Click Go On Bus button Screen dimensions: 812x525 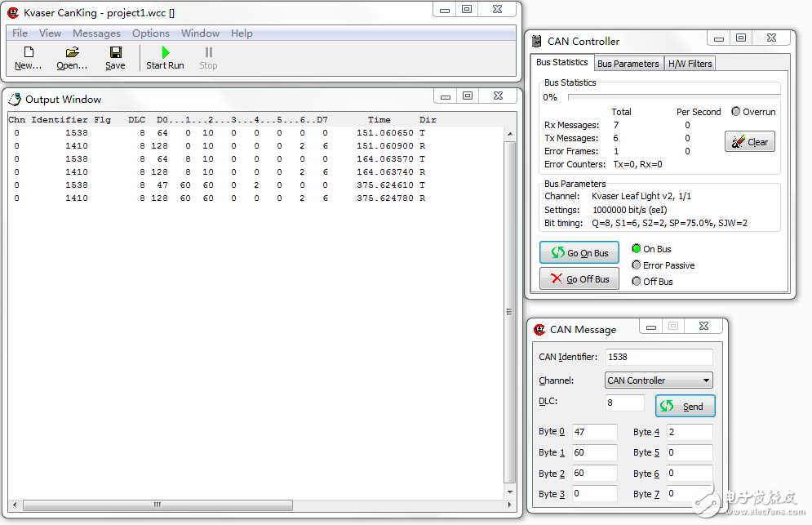[x=579, y=252]
